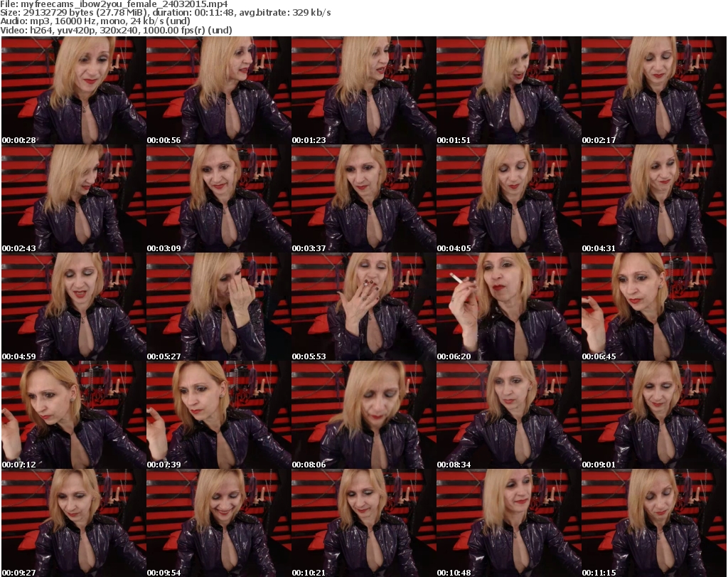The width and height of the screenshot is (728, 577).
Task: View the 00:09:27 thumbnail frame
Action: pyautogui.click(x=73, y=523)
